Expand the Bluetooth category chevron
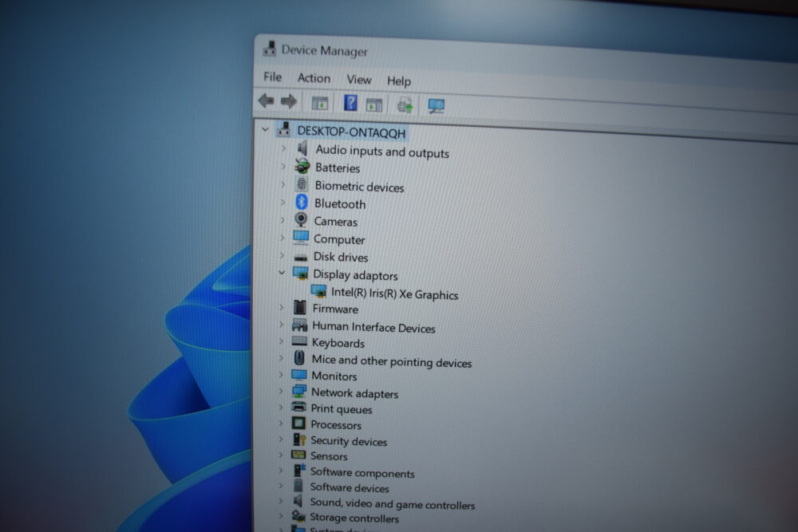 pyautogui.click(x=283, y=202)
